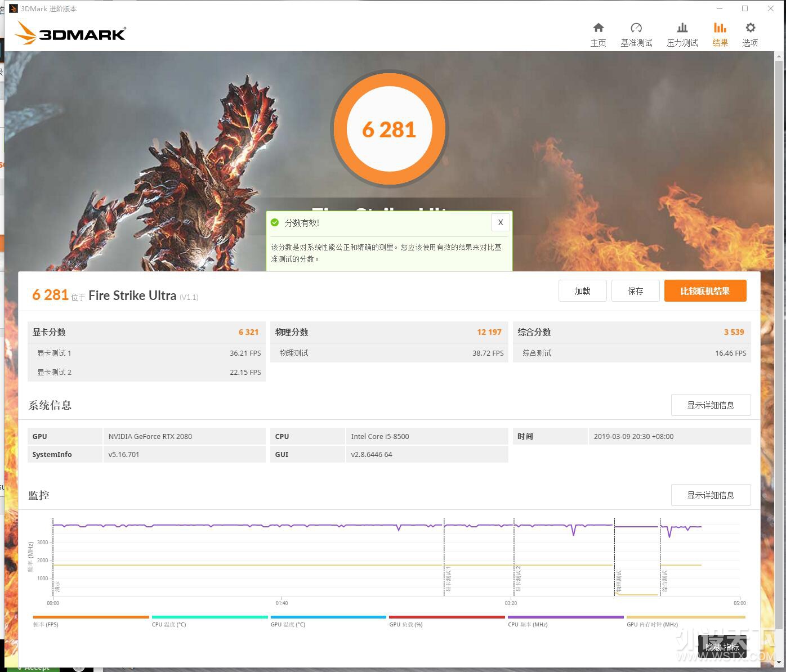Click the 物理分数 12 197 header

(389, 332)
